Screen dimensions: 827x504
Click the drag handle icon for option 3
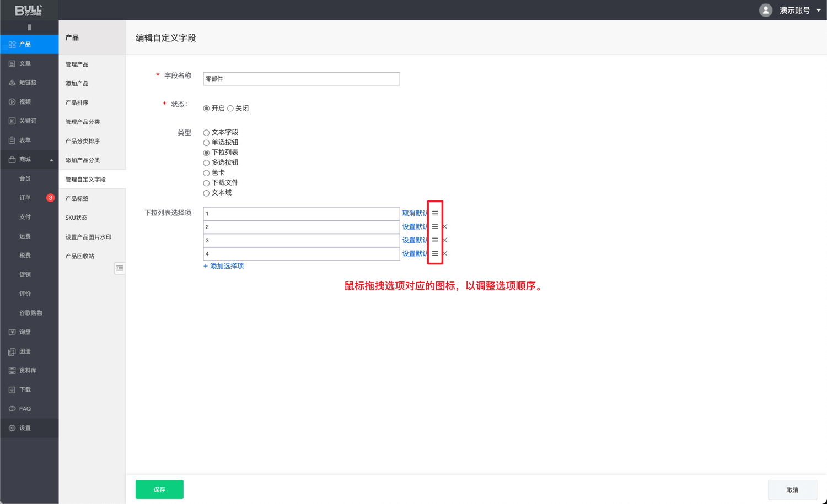tap(435, 240)
